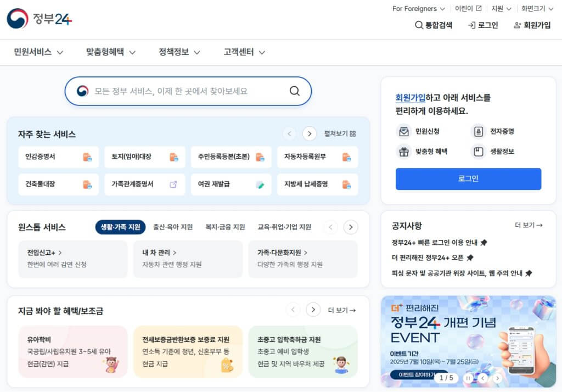562x392 pixels.
Task: Open 회원가입 in top header
Action: (532, 25)
